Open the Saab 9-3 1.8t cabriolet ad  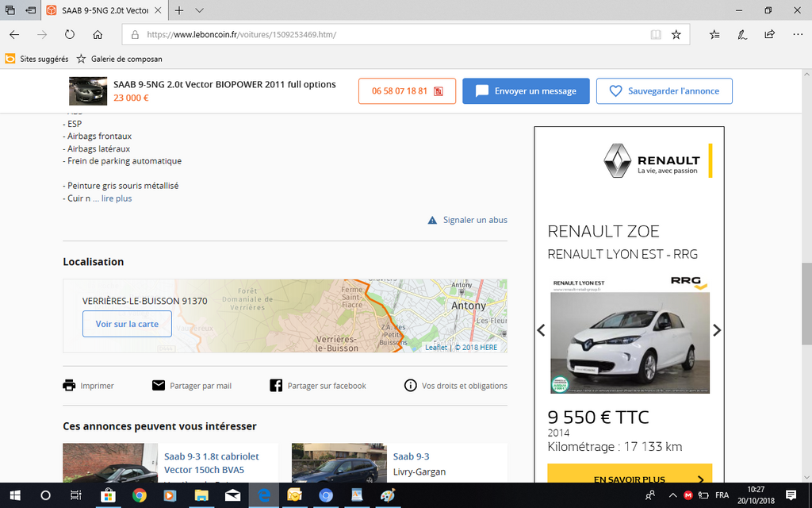coord(211,463)
